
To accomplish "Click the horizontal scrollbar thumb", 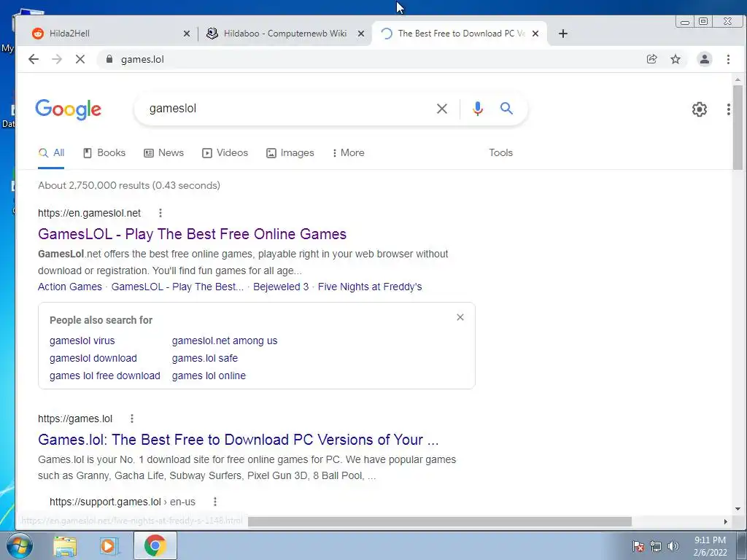I will click(440, 522).
